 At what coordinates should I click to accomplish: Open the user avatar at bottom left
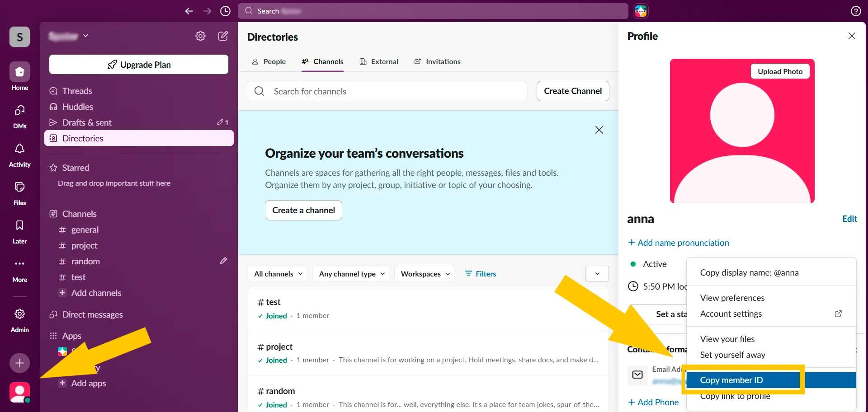click(20, 392)
